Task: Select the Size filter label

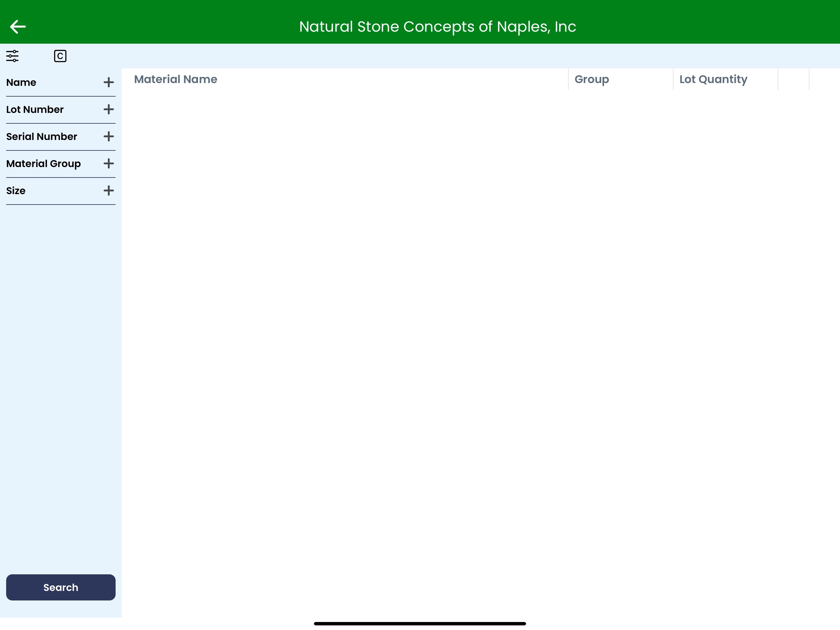Action: pos(16,191)
